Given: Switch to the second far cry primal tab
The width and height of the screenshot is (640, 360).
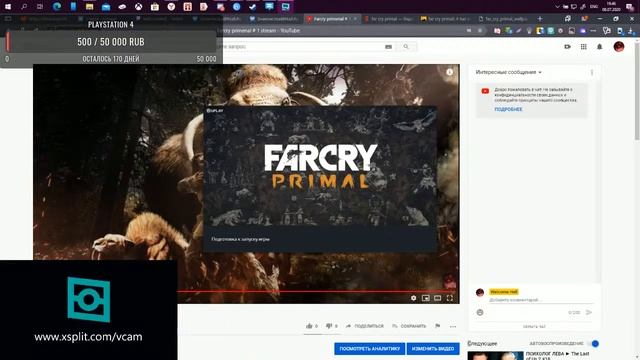Looking at the screenshot, I should [x=389, y=19].
